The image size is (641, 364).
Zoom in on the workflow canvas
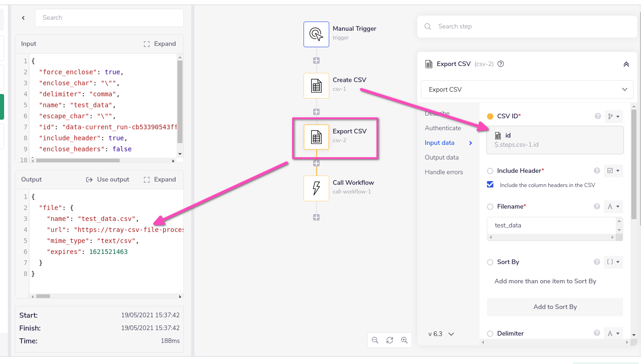(404, 340)
